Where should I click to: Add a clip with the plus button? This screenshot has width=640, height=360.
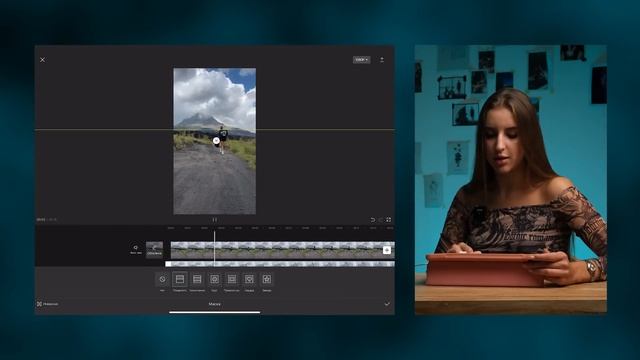click(387, 250)
